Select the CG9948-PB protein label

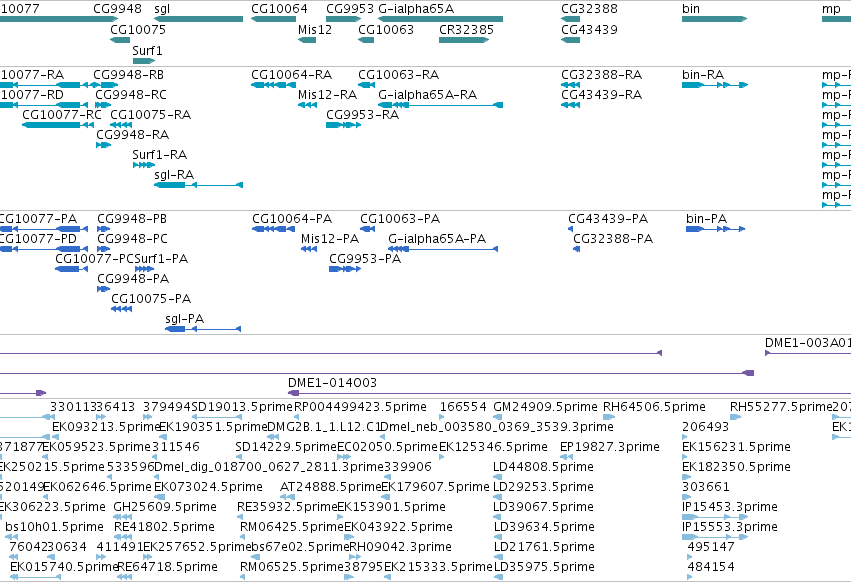tap(132, 219)
